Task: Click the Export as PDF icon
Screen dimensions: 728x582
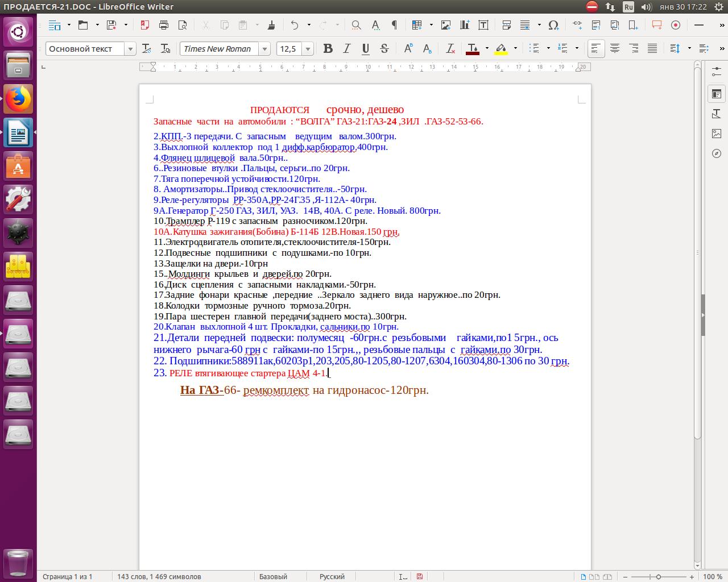Action: pos(145,25)
